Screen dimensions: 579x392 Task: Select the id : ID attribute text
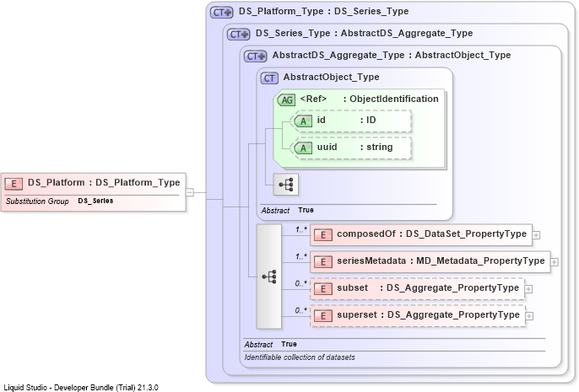pos(346,120)
